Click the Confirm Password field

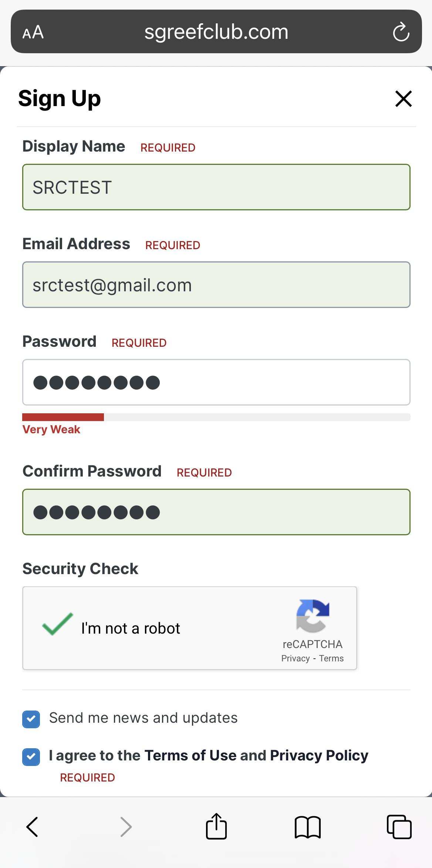point(216,512)
